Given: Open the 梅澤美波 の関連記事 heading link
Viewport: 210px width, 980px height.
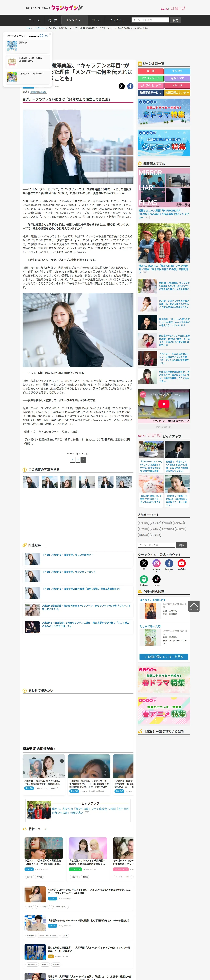Looking at the screenshot, I should [x=39, y=748].
